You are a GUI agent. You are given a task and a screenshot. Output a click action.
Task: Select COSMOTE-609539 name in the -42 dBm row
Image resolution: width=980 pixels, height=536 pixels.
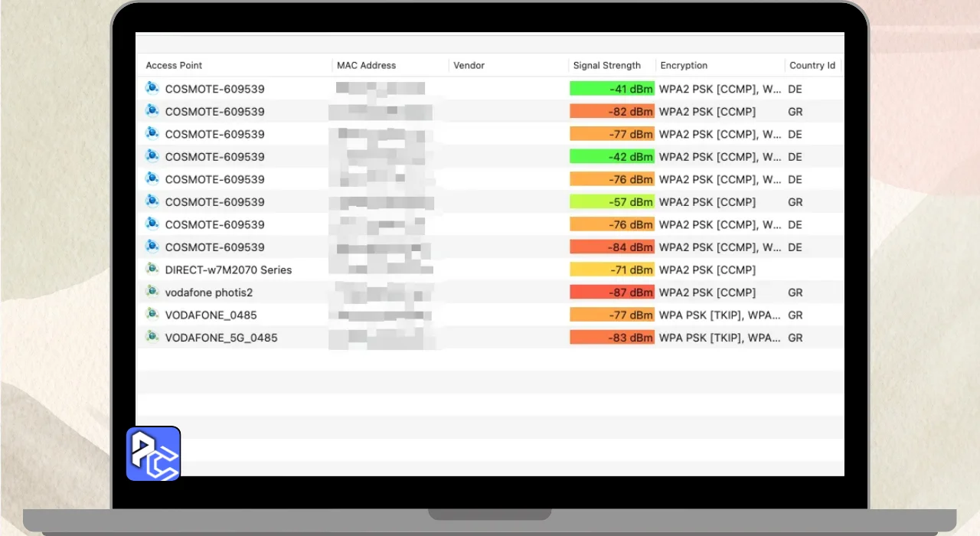coord(214,157)
